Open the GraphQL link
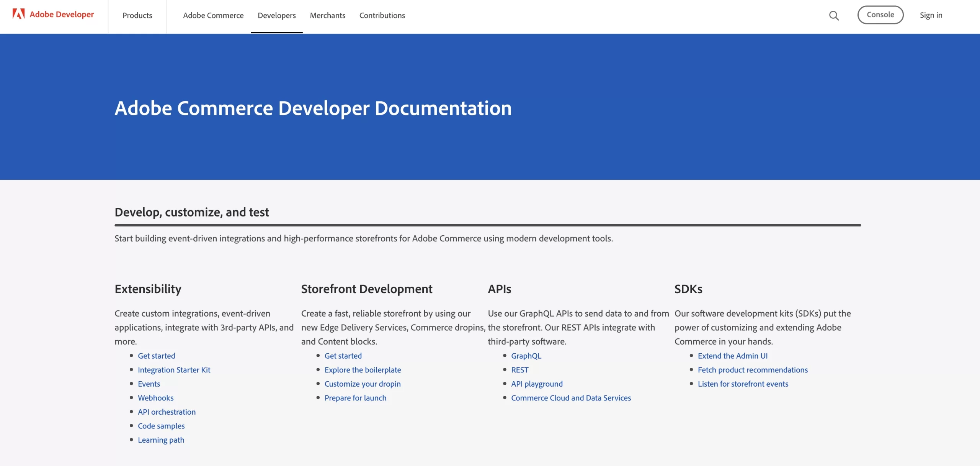Image resolution: width=980 pixels, height=466 pixels. click(526, 356)
